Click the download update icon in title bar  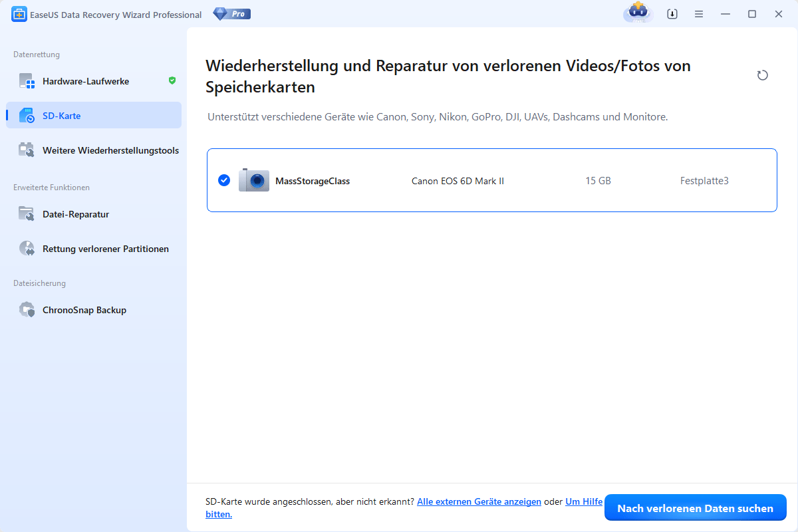point(672,14)
